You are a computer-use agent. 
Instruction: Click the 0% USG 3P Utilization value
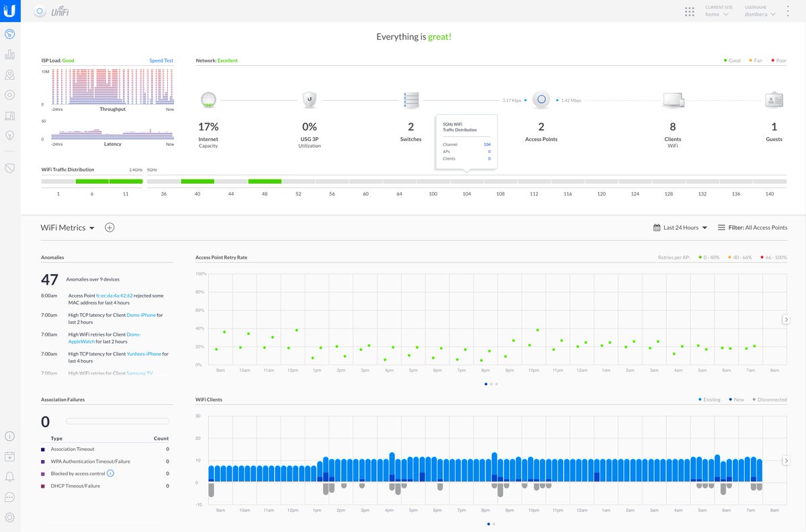pyautogui.click(x=309, y=126)
